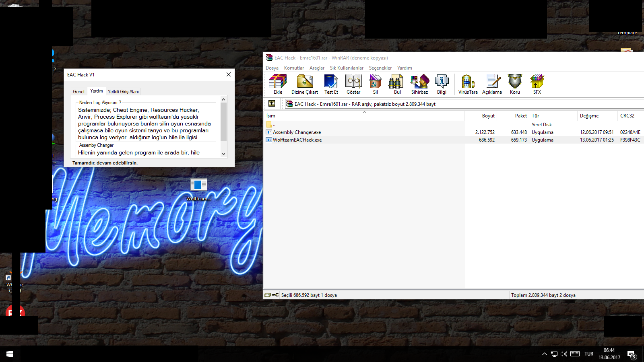Click the volume speaker tray icon
This screenshot has width=644, height=362.
[x=564, y=354]
